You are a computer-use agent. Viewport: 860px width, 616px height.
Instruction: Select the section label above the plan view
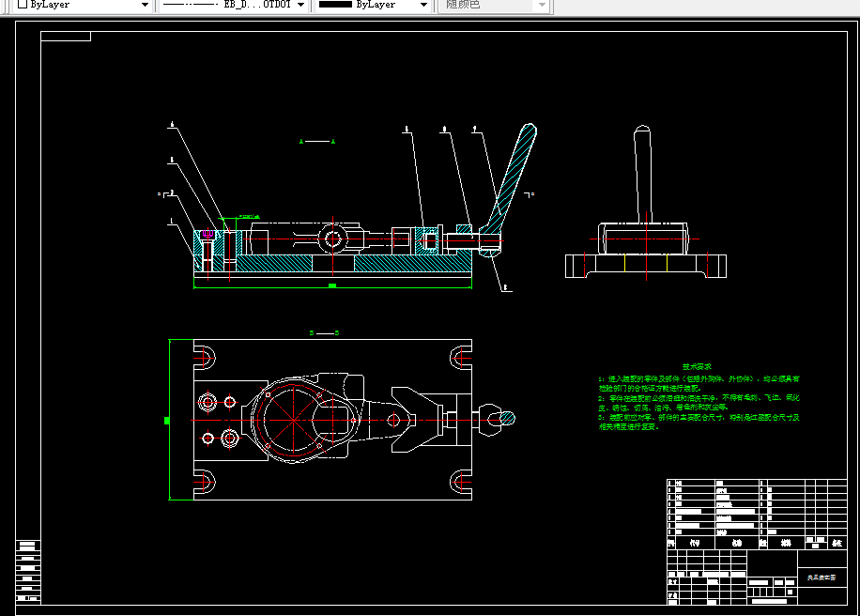coord(324,333)
